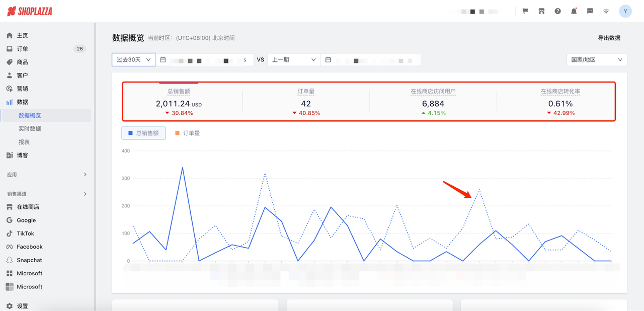Toggle the 订单量 chart series
Image resolution: width=644 pixels, height=311 pixels.
[187, 133]
